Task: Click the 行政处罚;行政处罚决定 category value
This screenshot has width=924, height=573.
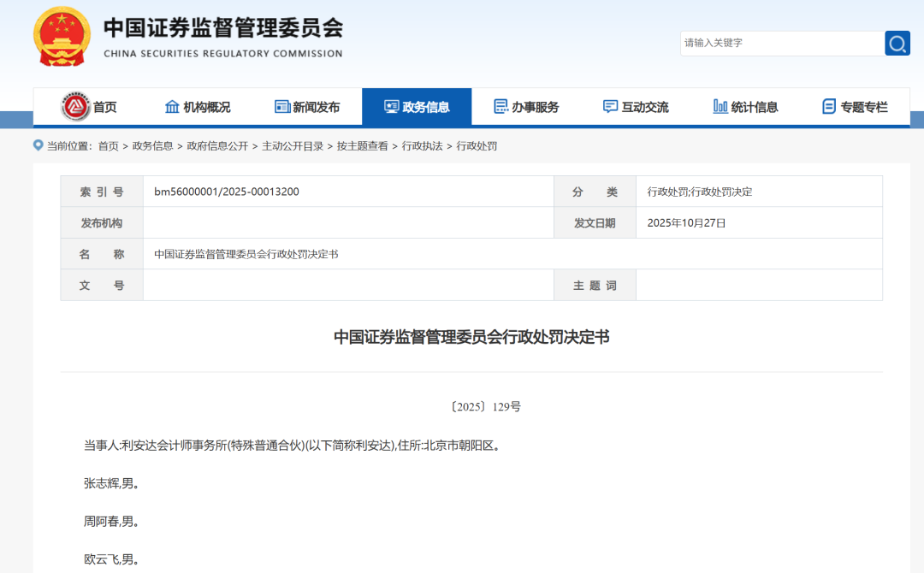Action: tap(700, 192)
